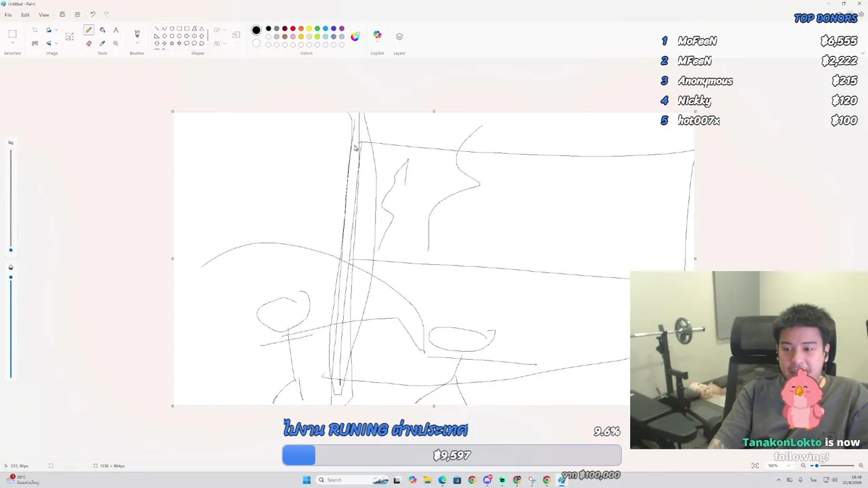
Task: Pick the red color swatch
Action: click(293, 28)
